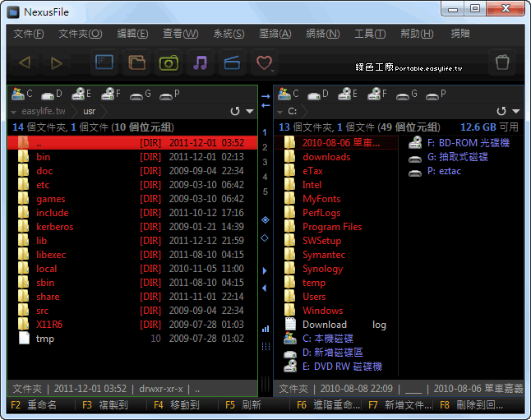Click F5 刷新 refresh button
The image size is (531, 420).
pyautogui.click(x=243, y=405)
